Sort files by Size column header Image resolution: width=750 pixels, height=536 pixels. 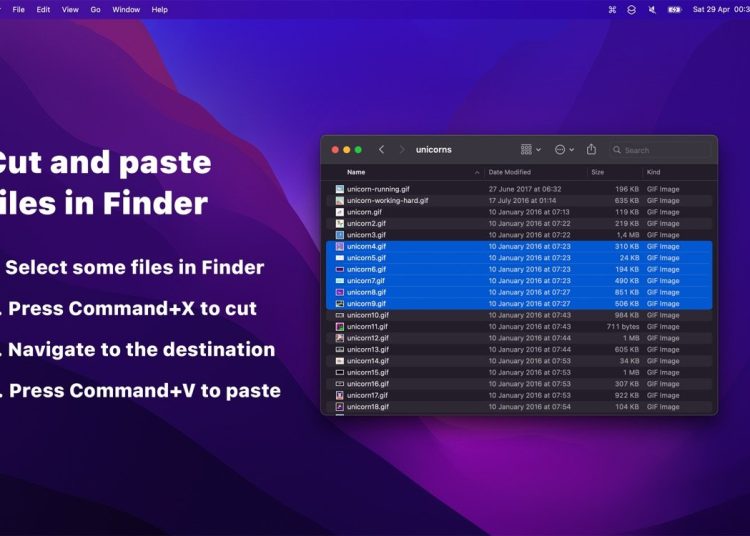597,172
